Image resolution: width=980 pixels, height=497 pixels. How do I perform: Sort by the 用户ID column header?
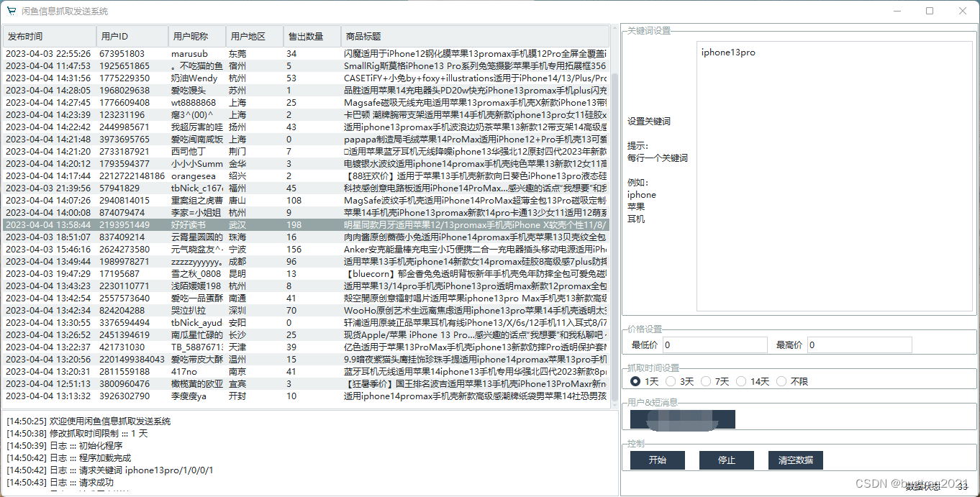pos(132,37)
